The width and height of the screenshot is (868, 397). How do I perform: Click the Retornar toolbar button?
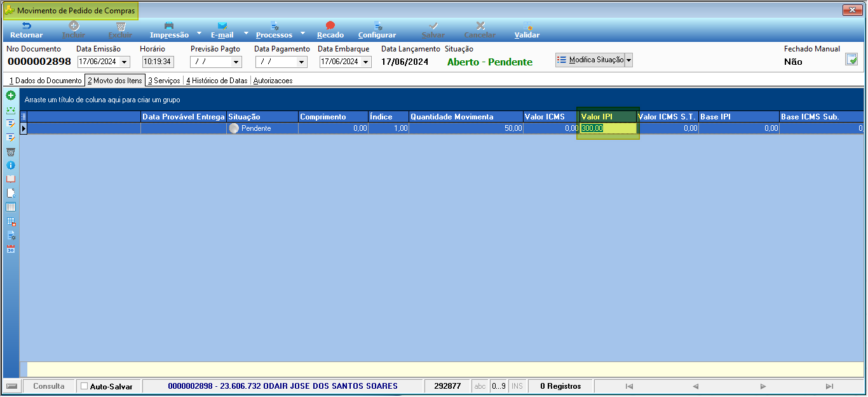tap(27, 30)
